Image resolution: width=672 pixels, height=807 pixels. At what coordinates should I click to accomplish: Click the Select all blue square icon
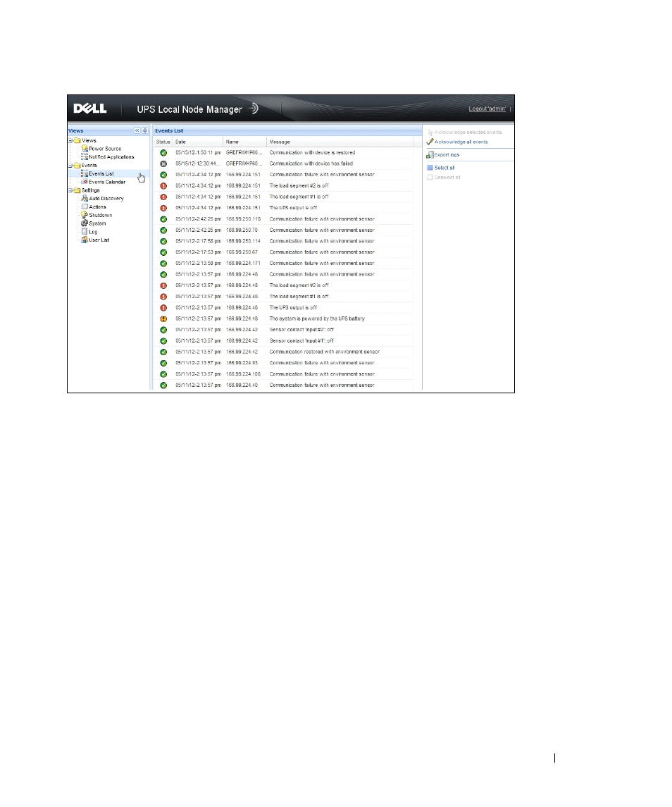(430, 168)
